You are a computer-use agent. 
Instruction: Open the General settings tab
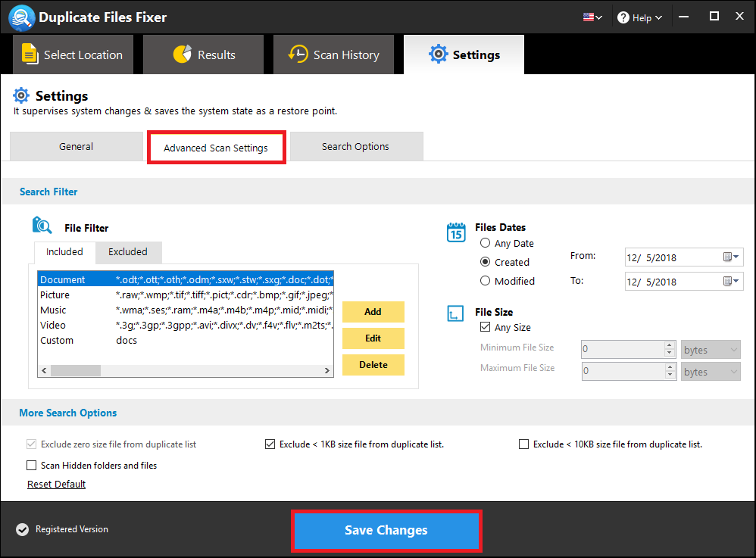coord(77,146)
